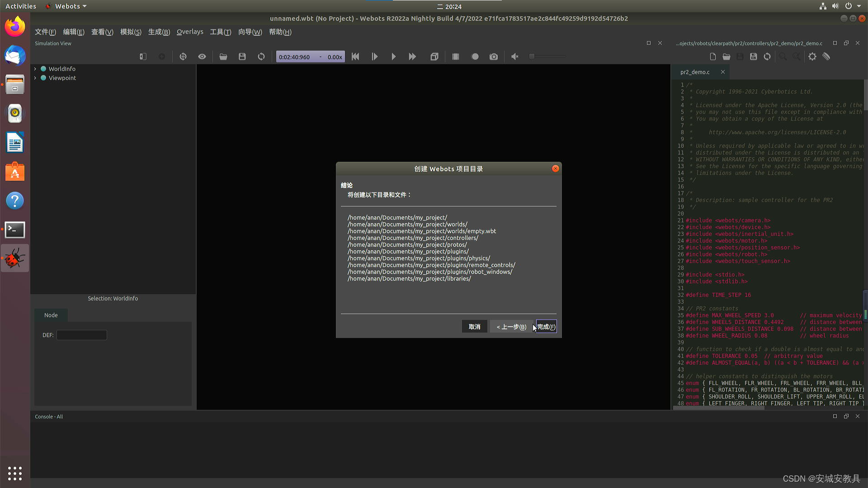
Task: Expand the Viewpoint tree node
Action: [x=35, y=78]
